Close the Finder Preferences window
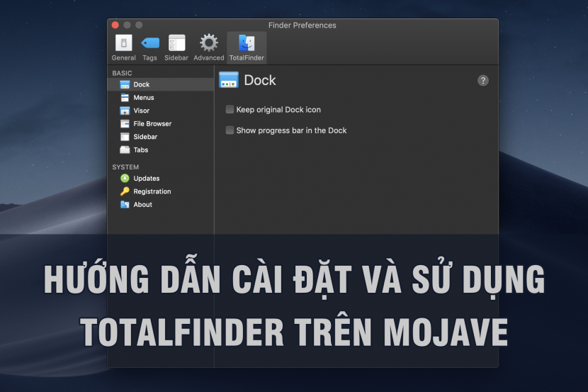The width and height of the screenshot is (588, 392). point(116,26)
